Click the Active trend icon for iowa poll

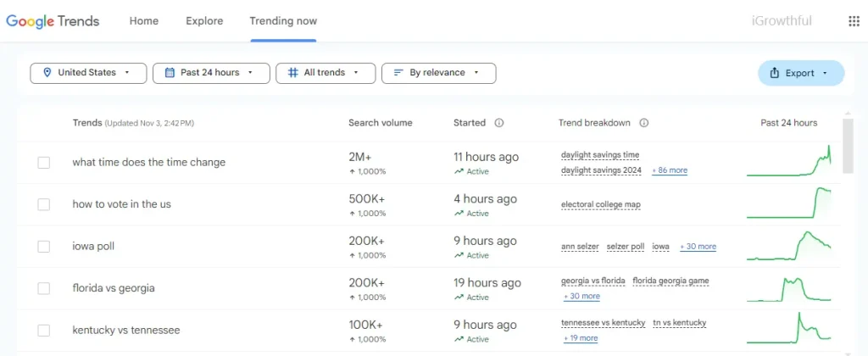click(459, 255)
